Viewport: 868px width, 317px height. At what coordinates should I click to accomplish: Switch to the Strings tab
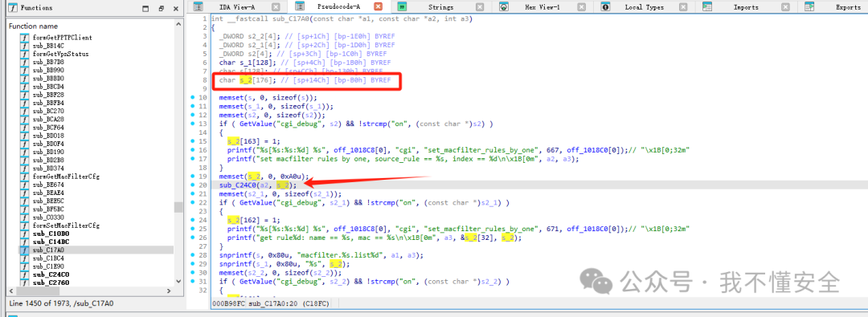tap(440, 7)
